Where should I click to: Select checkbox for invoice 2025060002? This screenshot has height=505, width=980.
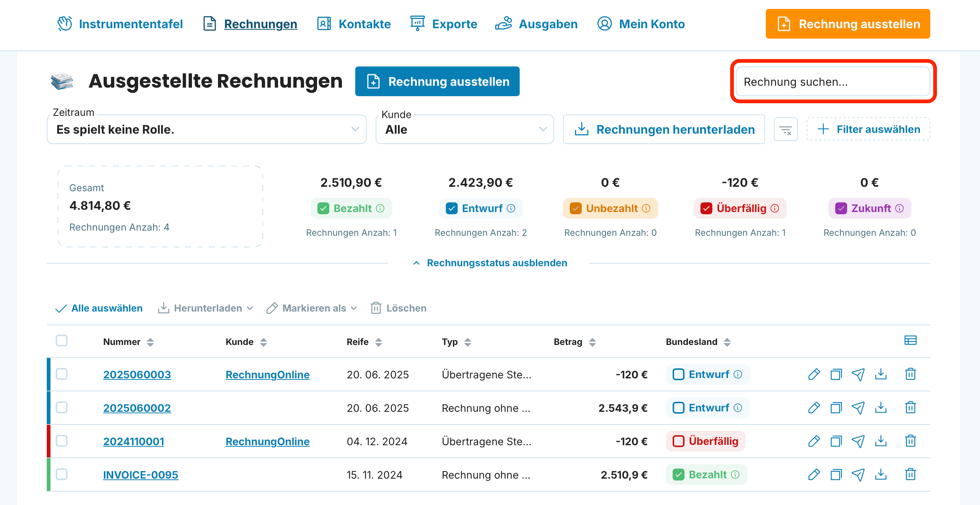(x=62, y=408)
